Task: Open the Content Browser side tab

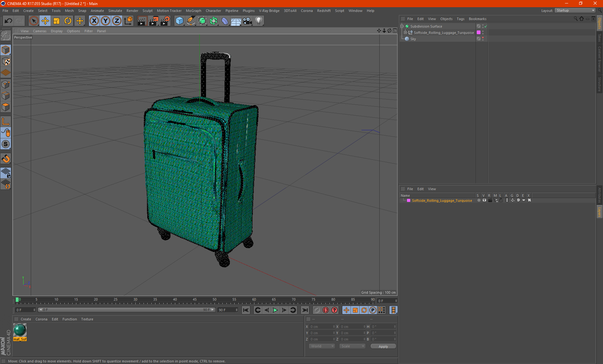Action: pos(600,59)
